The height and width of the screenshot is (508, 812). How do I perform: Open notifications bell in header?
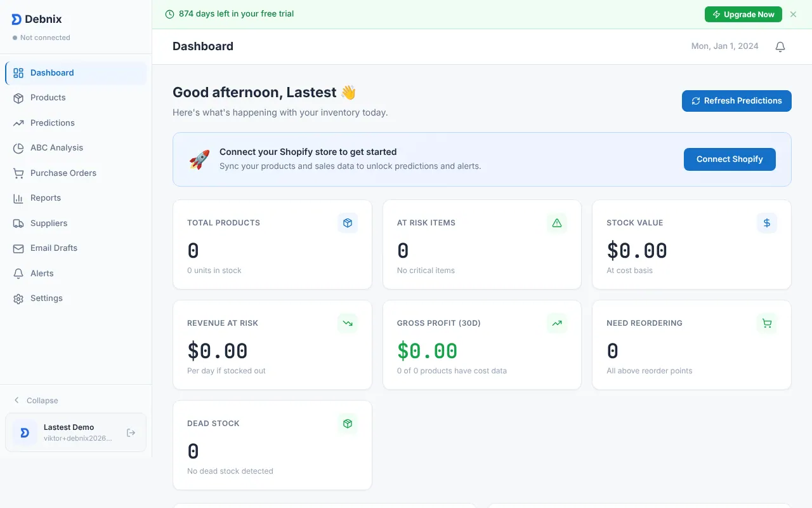[780, 46]
